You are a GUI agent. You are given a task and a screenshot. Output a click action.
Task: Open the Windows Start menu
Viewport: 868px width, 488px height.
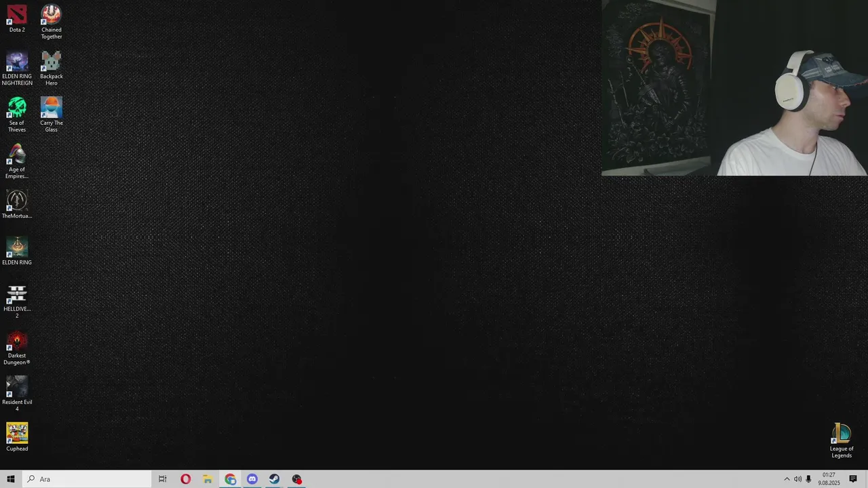[x=11, y=479]
